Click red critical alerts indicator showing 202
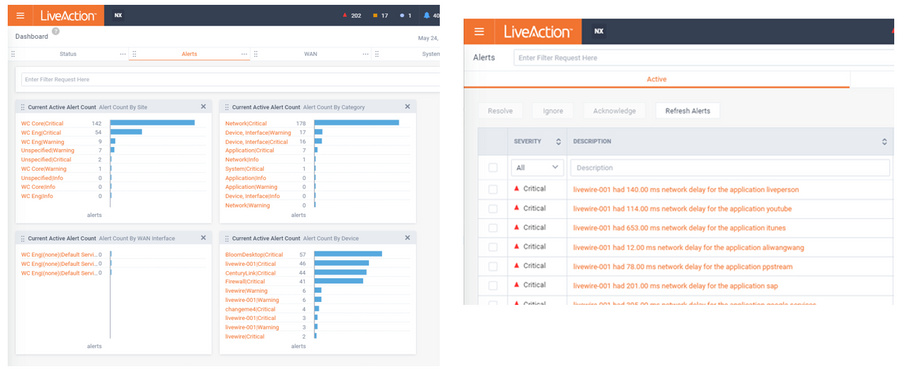 coord(352,16)
